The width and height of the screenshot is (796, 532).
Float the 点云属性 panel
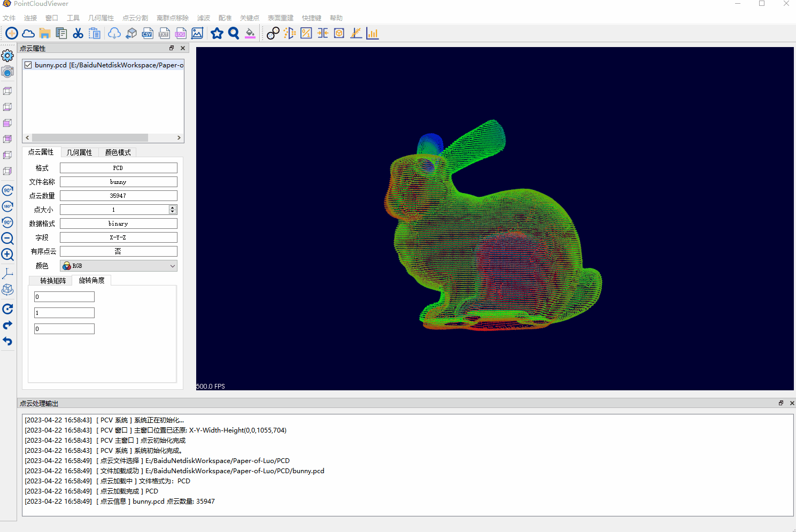point(172,48)
